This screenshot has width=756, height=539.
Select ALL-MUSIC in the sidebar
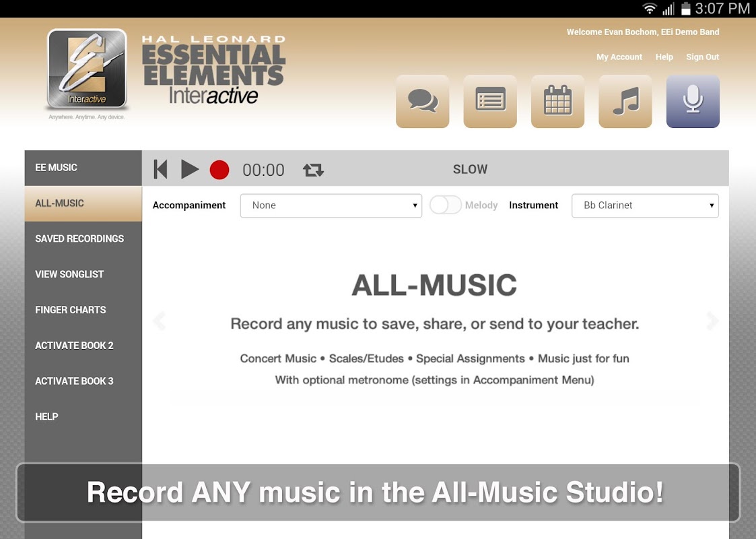coord(83,203)
